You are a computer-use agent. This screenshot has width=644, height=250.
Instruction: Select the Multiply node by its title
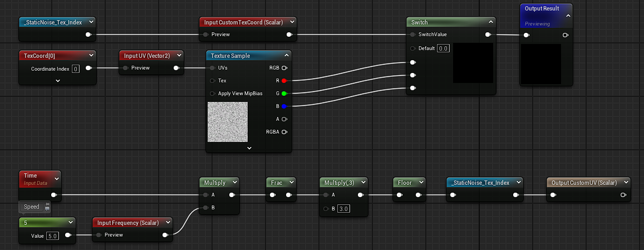[x=215, y=183]
